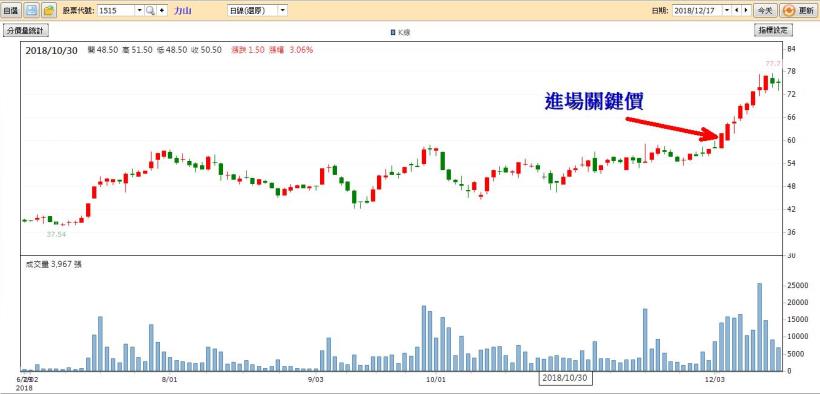Open the 日線(還原) period dropdown
The height and width of the screenshot is (394, 820).
[x=257, y=10]
